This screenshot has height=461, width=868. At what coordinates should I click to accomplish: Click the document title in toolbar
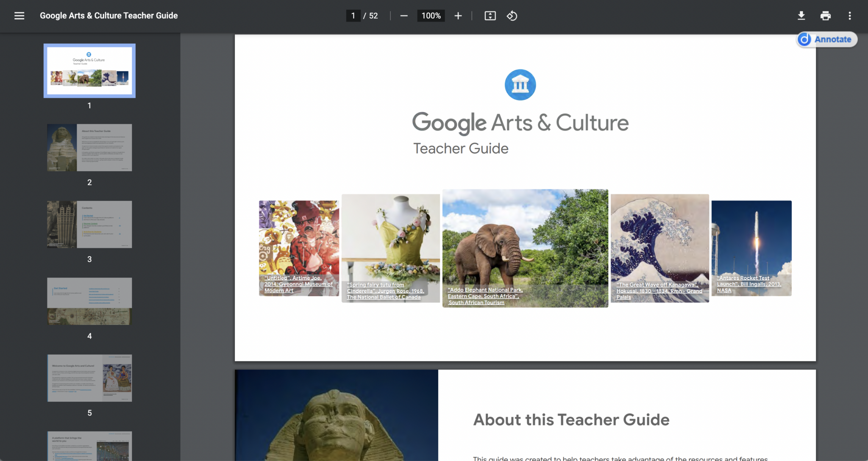(x=109, y=16)
